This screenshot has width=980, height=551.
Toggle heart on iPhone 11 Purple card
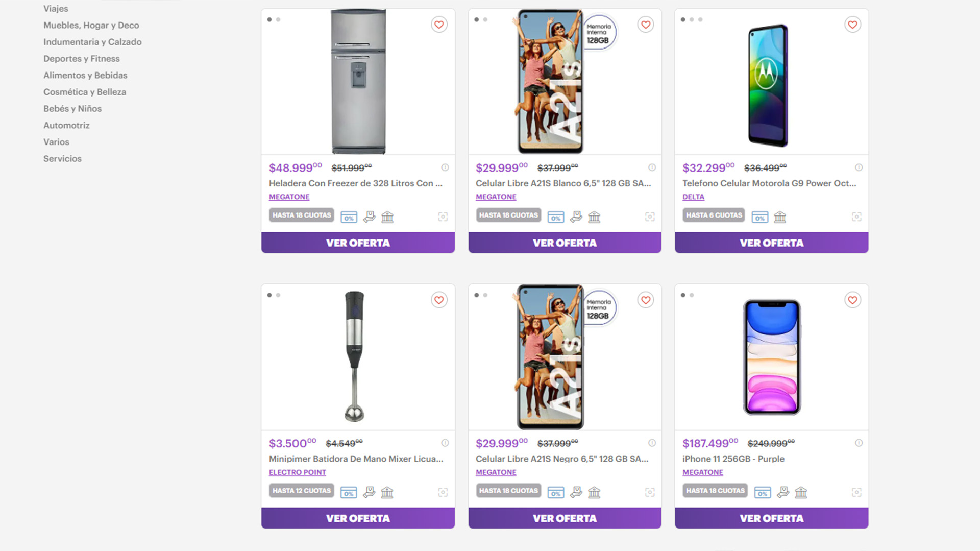click(x=852, y=300)
